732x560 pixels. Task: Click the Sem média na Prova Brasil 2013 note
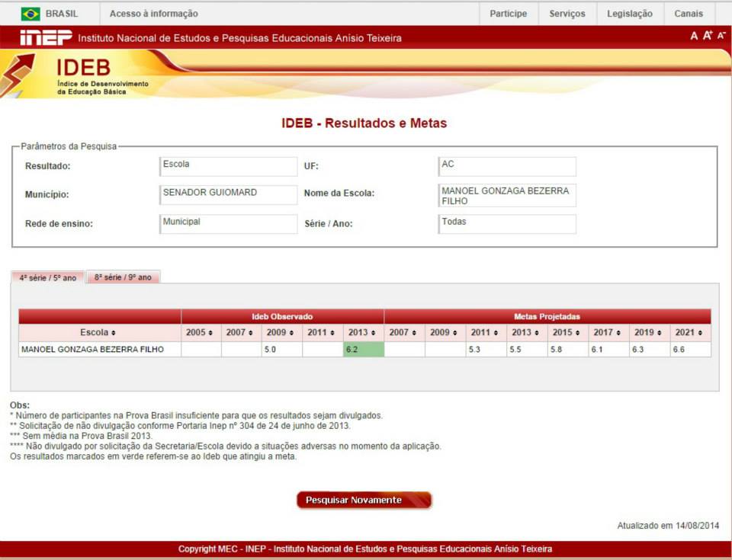(x=82, y=436)
